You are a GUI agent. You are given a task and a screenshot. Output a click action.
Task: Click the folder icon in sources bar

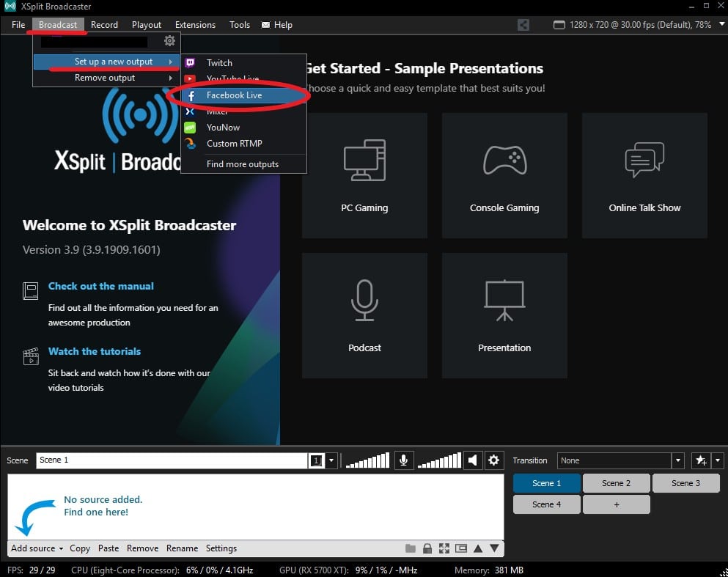411,548
